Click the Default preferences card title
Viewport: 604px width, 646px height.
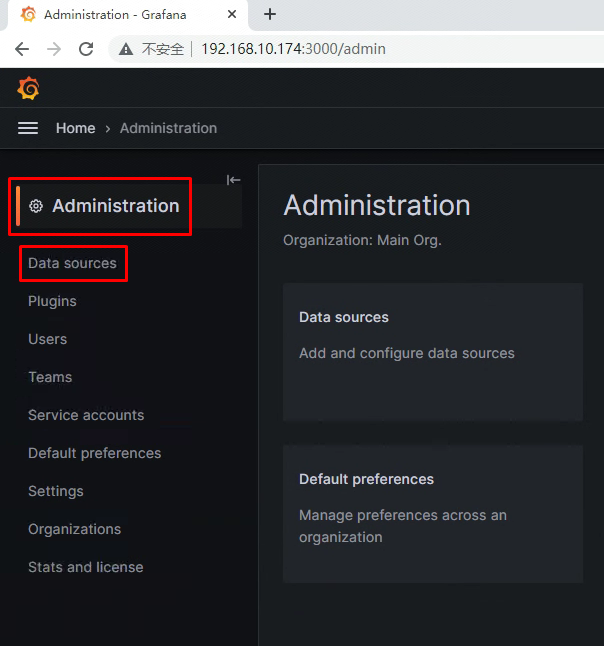tap(366, 479)
